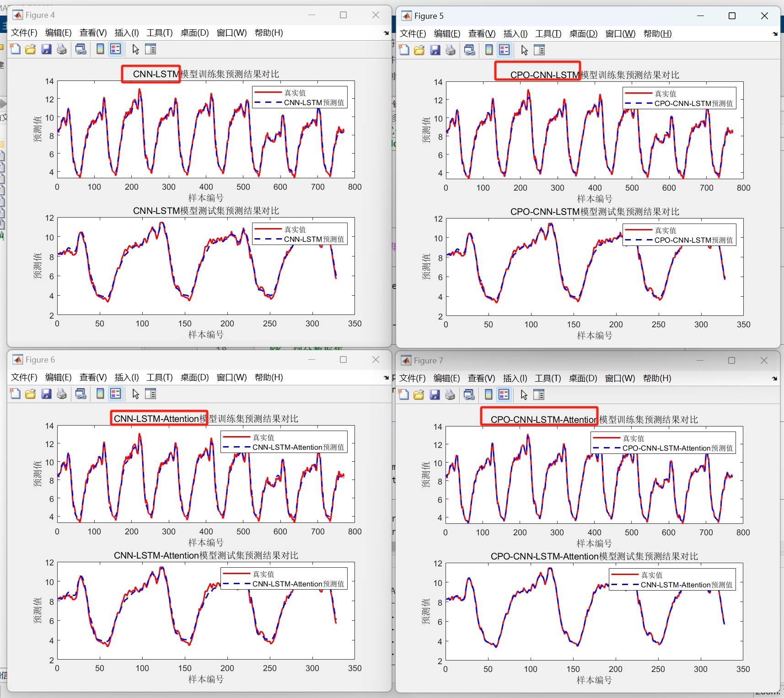The height and width of the screenshot is (698, 784).
Task: Open 窗口(W) menu in Figure 7
Action: (x=620, y=378)
